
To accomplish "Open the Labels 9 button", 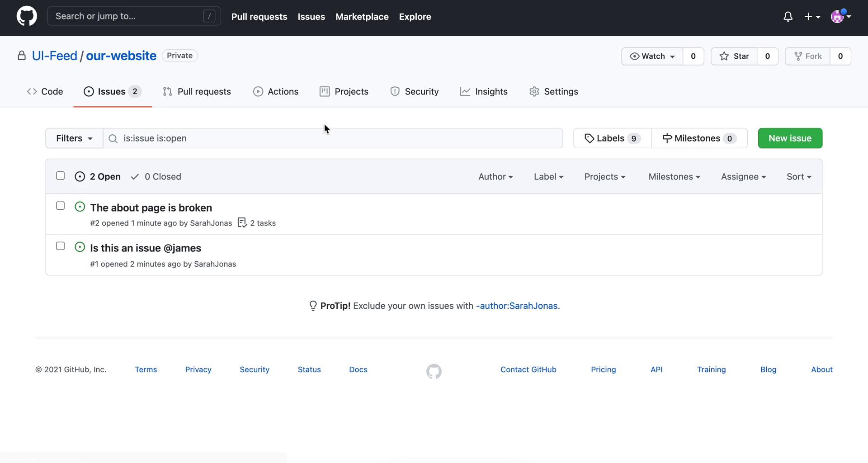I will pos(613,138).
